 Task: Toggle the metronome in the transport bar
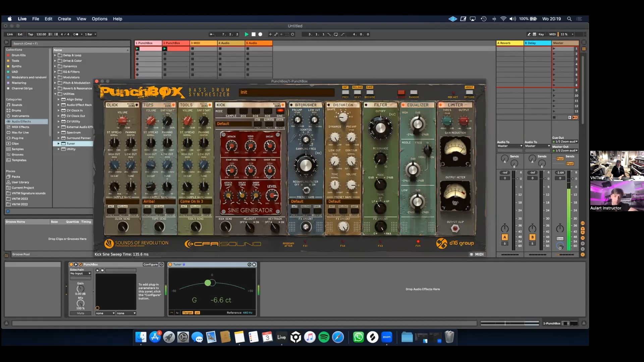(x=76, y=34)
